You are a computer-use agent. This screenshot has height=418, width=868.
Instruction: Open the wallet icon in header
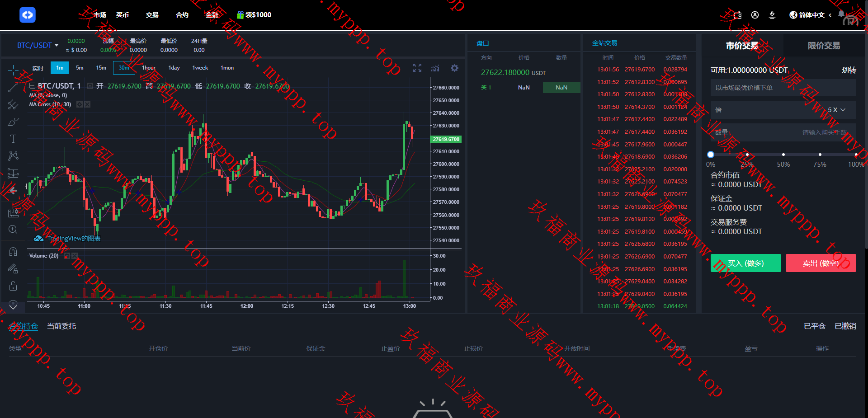pos(738,15)
